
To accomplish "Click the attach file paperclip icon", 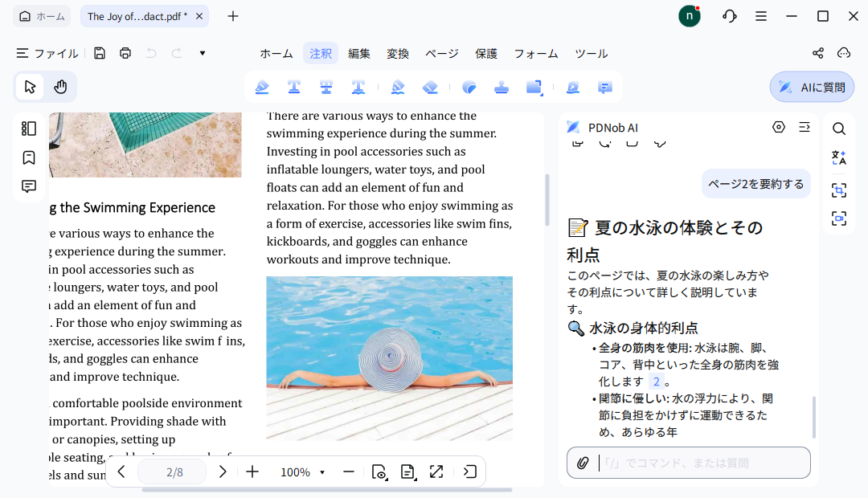I will [583, 463].
